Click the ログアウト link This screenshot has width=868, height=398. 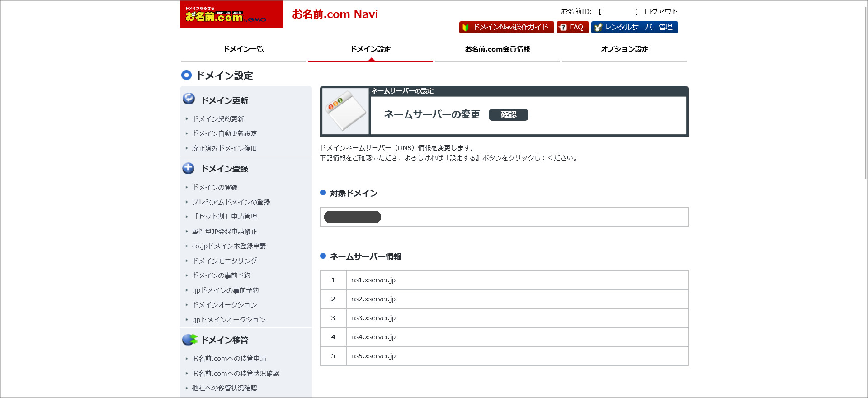661,12
